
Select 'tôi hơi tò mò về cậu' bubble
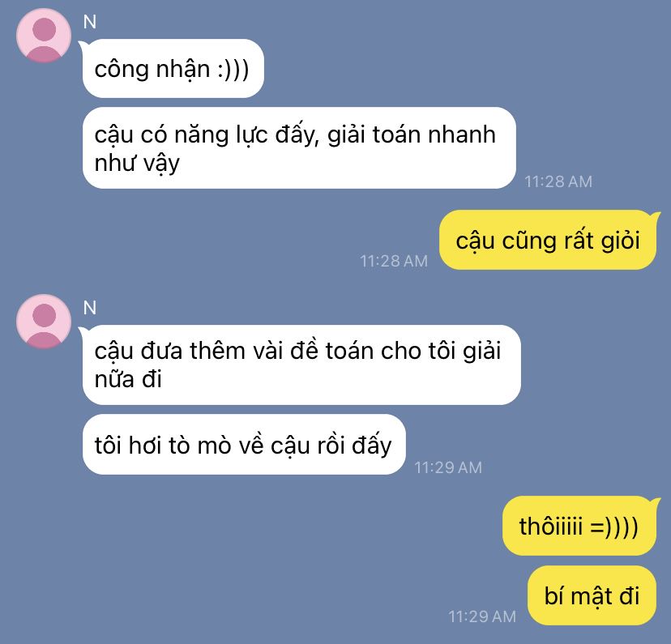244,445
